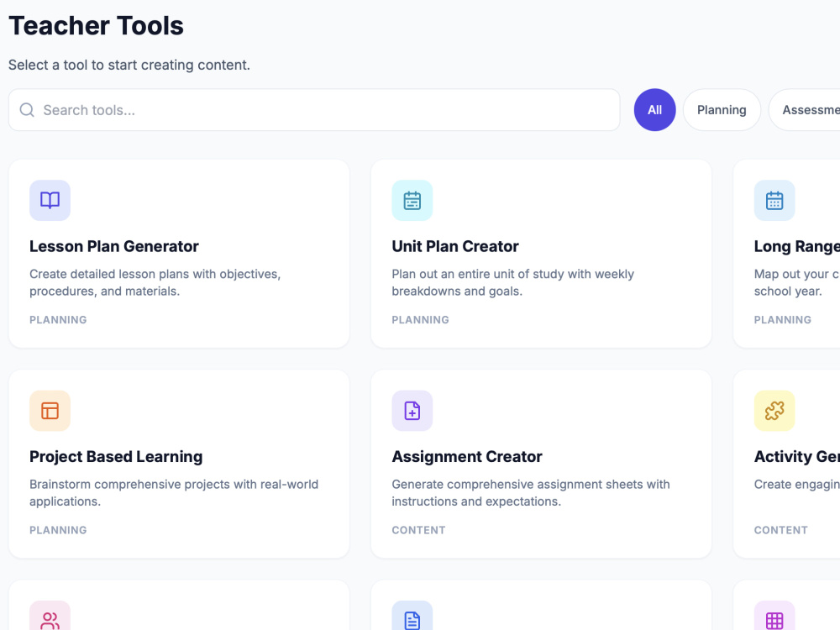Screen dimensions: 840x630
Task: Open the Unit Plan Creator title
Action: pyautogui.click(x=454, y=246)
